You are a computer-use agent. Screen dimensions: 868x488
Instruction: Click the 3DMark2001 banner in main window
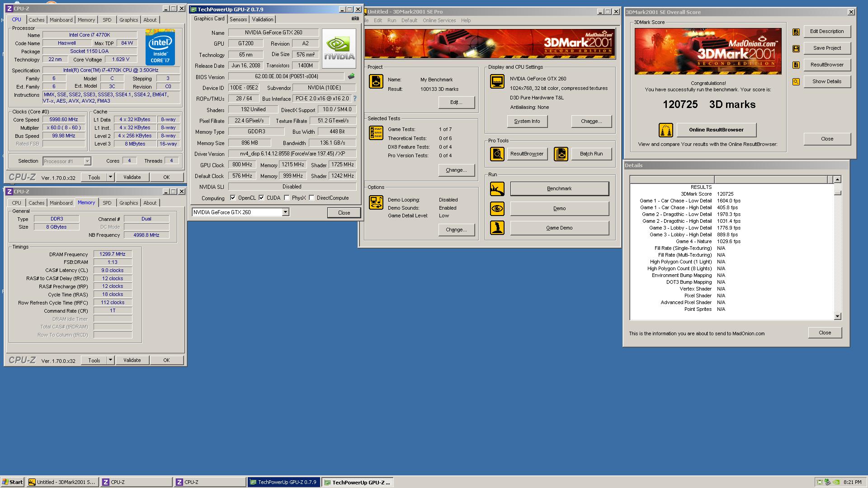490,43
